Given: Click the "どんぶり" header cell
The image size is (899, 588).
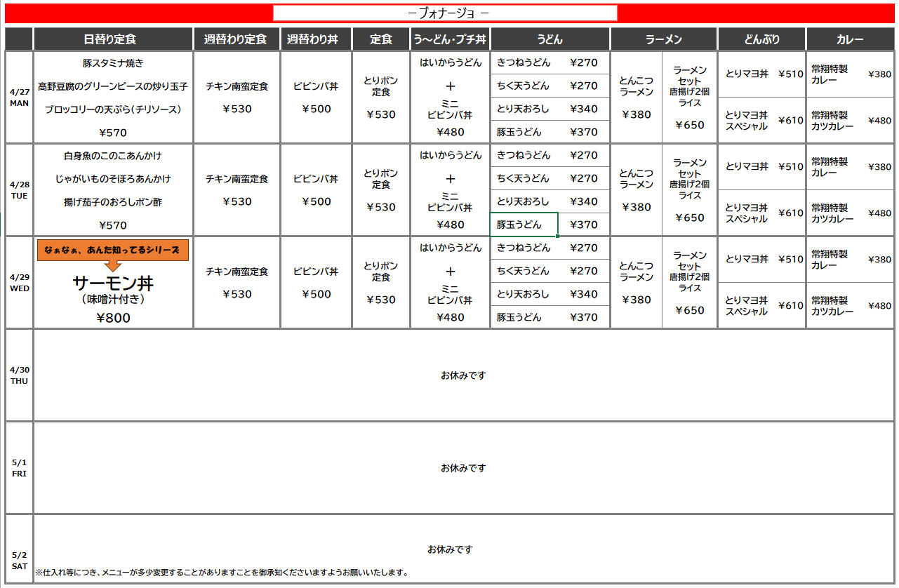Looking at the screenshot, I should 761,39.
